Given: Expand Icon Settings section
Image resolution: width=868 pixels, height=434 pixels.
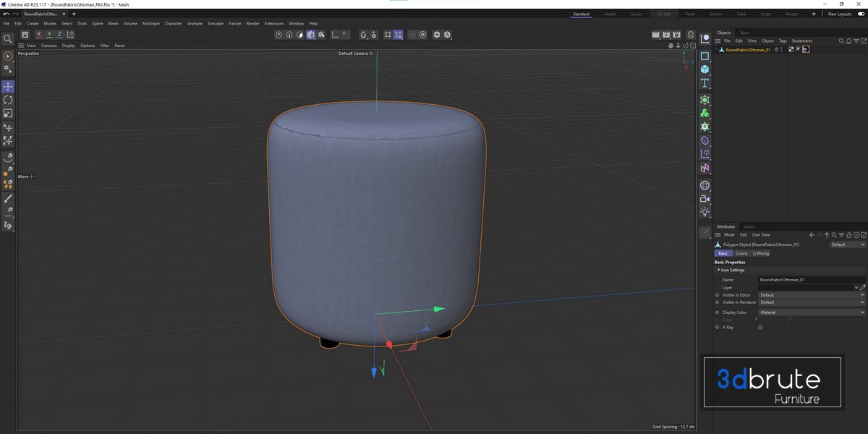Looking at the screenshot, I should [732, 270].
